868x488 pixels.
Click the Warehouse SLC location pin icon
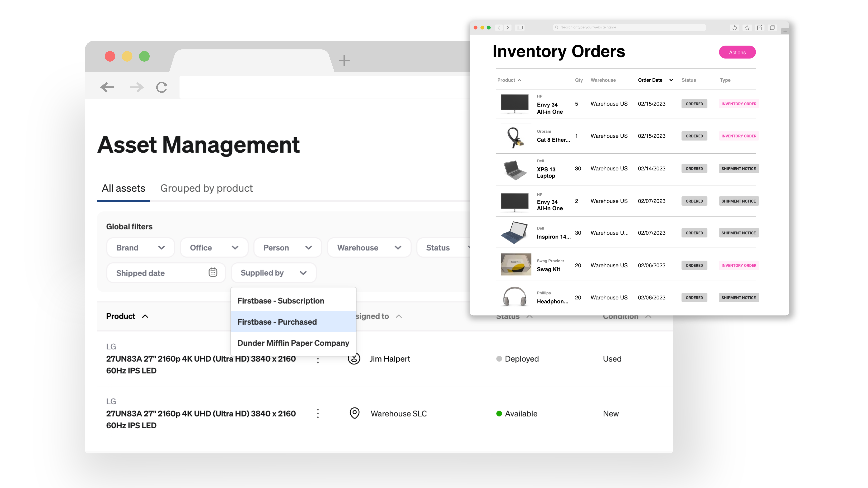click(354, 413)
